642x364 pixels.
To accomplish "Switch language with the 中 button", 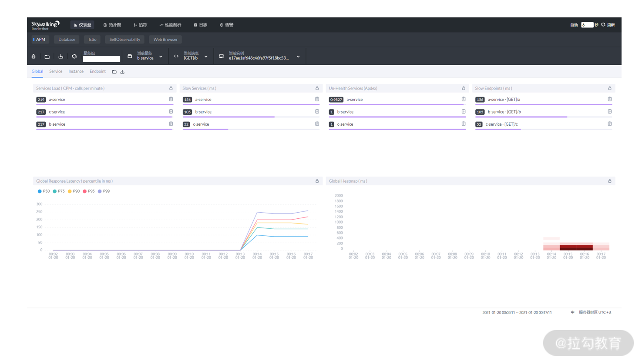I will pyautogui.click(x=573, y=312).
